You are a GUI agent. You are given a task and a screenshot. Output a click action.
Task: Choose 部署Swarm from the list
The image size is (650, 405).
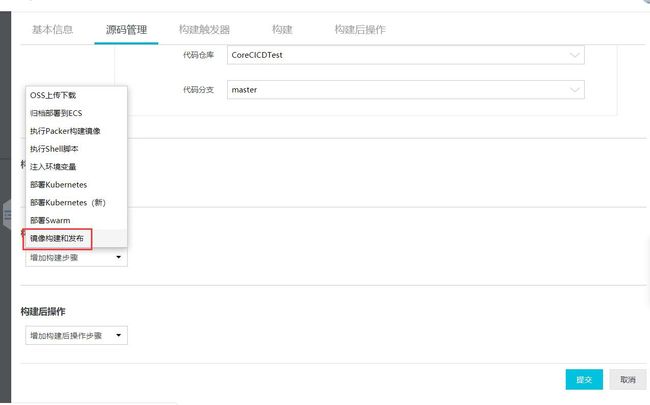pos(76,220)
